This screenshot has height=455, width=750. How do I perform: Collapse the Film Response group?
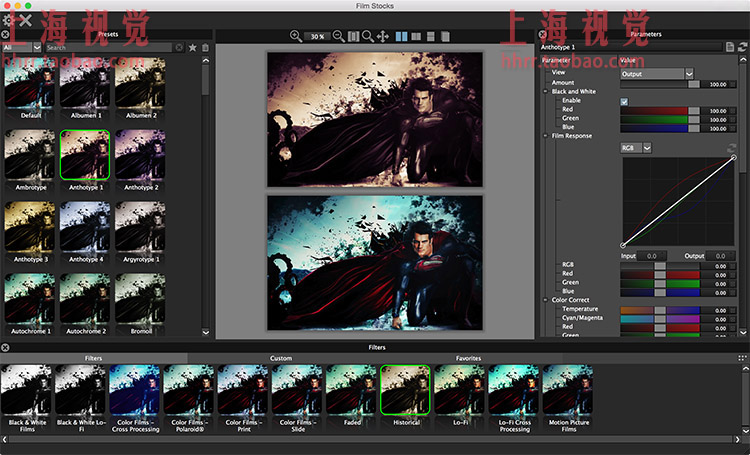point(545,136)
